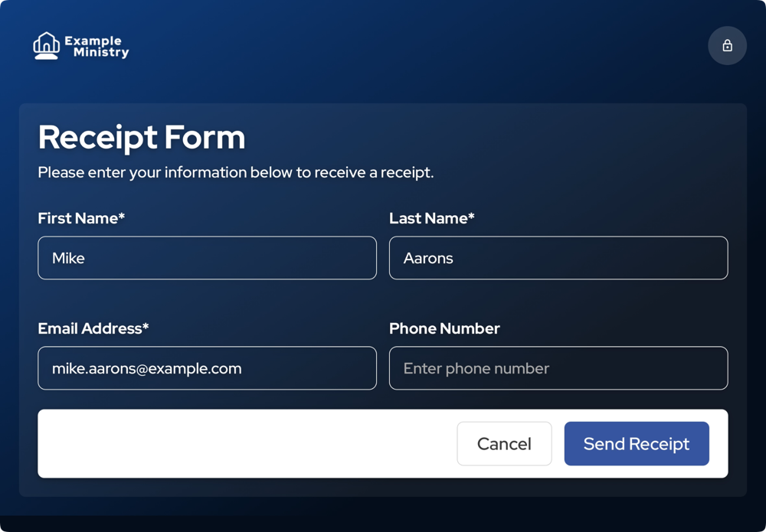Click the Phone Number label text
Image resolution: width=766 pixels, height=532 pixels.
[444, 328]
